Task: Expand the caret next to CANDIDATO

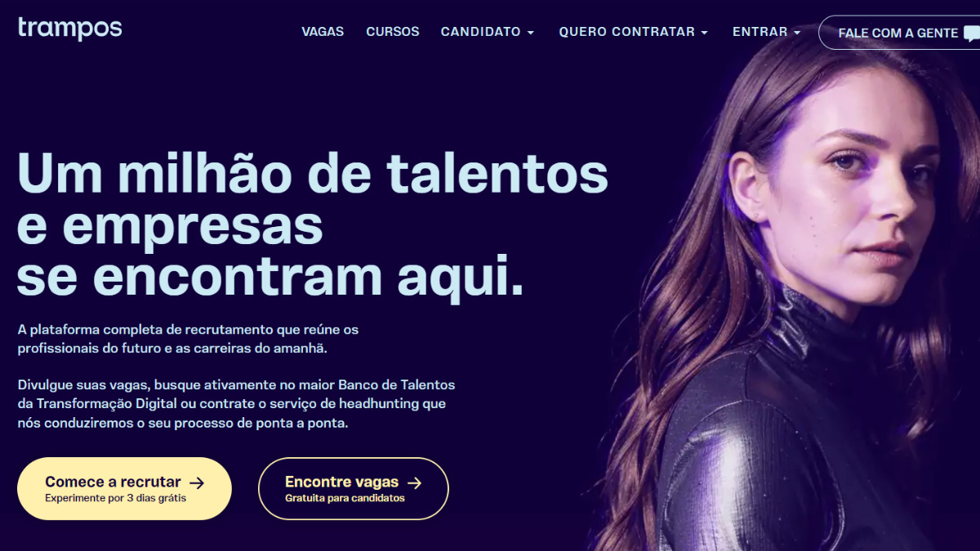Action: (x=530, y=33)
